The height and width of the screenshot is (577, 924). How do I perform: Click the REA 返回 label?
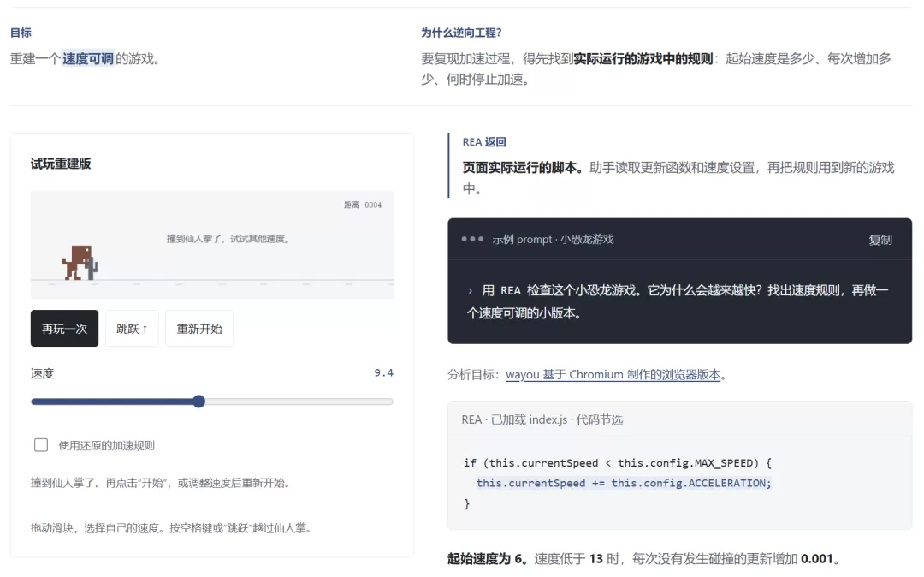click(x=484, y=142)
